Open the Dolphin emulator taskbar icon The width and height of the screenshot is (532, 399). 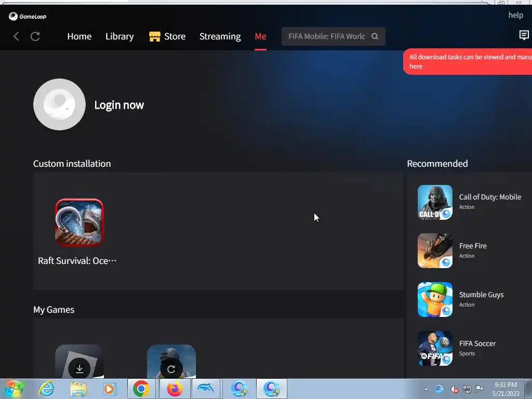(x=206, y=389)
